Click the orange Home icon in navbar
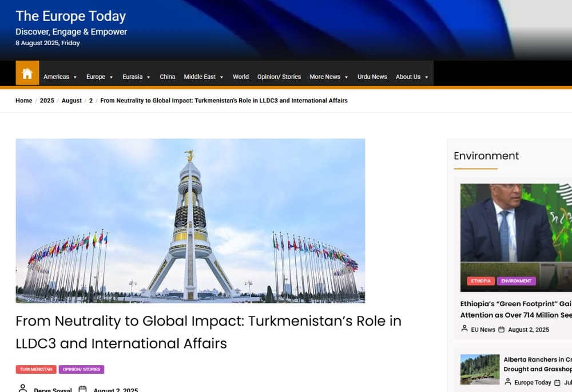Viewport: 572px width, 392px height. (x=27, y=73)
